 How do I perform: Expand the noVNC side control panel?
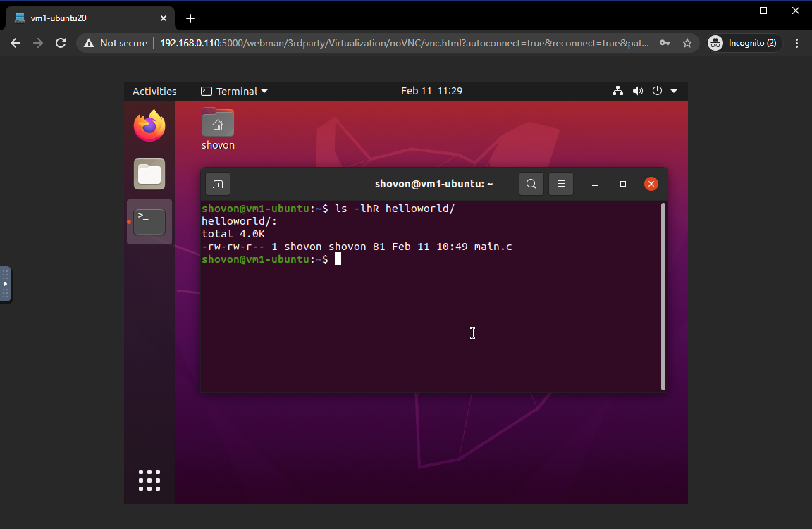(5, 284)
